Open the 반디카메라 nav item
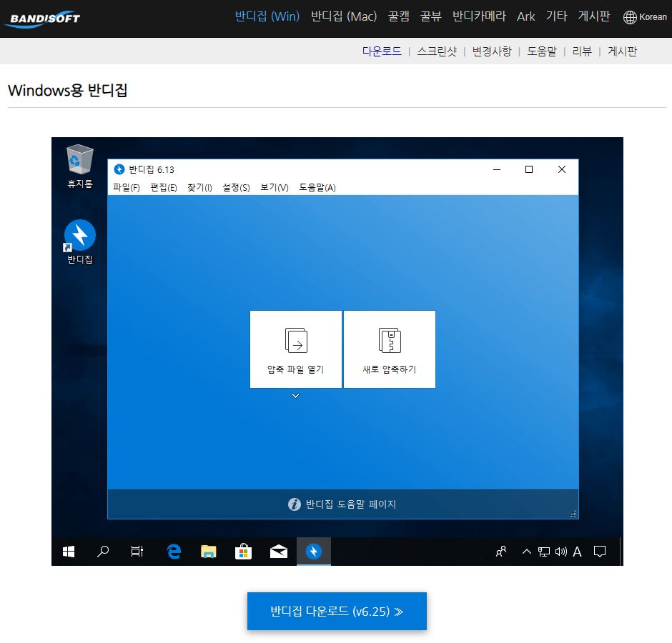This screenshot has width=672, height=643. point(479,16)
